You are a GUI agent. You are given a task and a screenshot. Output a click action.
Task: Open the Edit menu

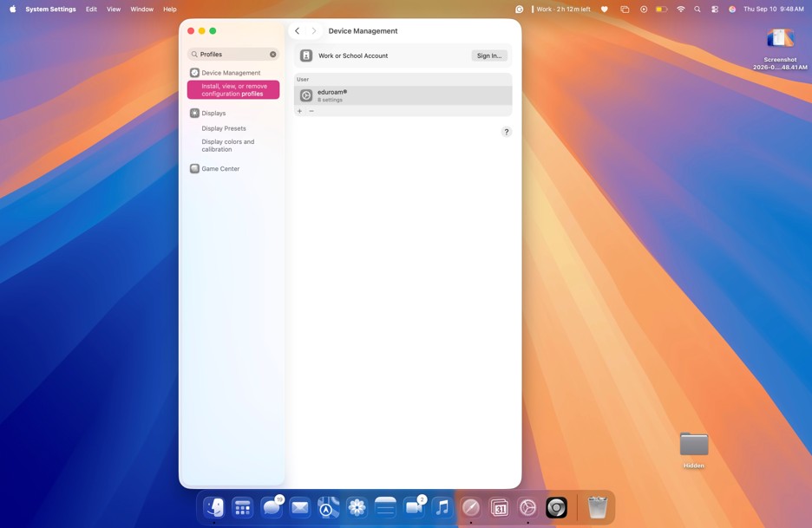pos(91,10)
